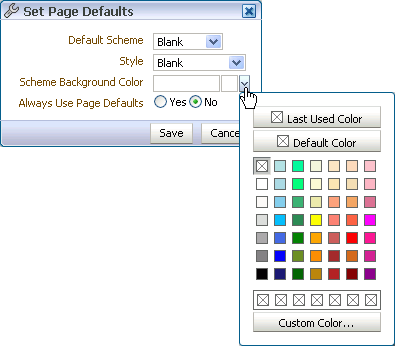Pick the purple swatch in the bottom row
Viewport: 395px width, 361px height.
tap(370, 274)
